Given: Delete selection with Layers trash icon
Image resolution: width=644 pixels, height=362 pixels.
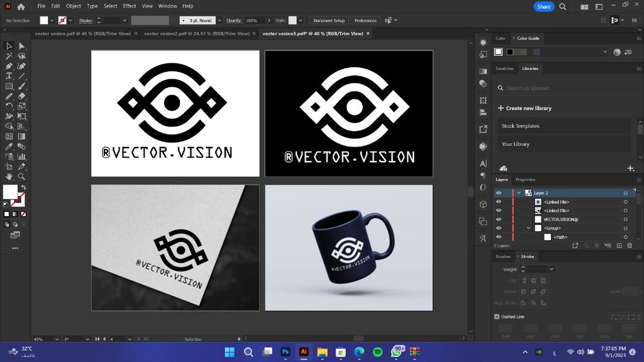Looking at the screenshot, I should coord(630,246).
